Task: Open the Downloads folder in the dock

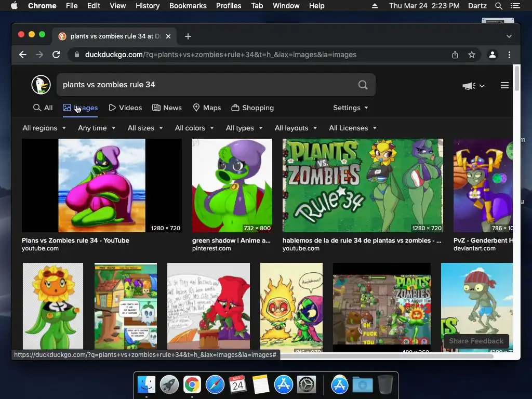Action: (362, 385)
